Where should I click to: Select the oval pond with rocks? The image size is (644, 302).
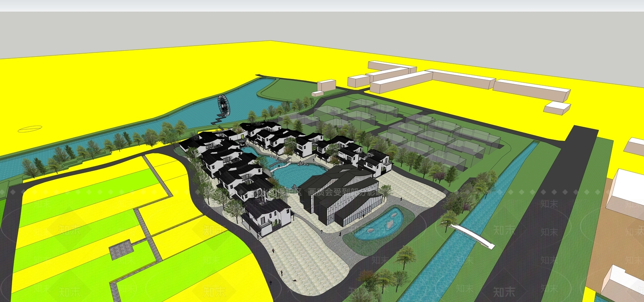click(x=379, y=224)
